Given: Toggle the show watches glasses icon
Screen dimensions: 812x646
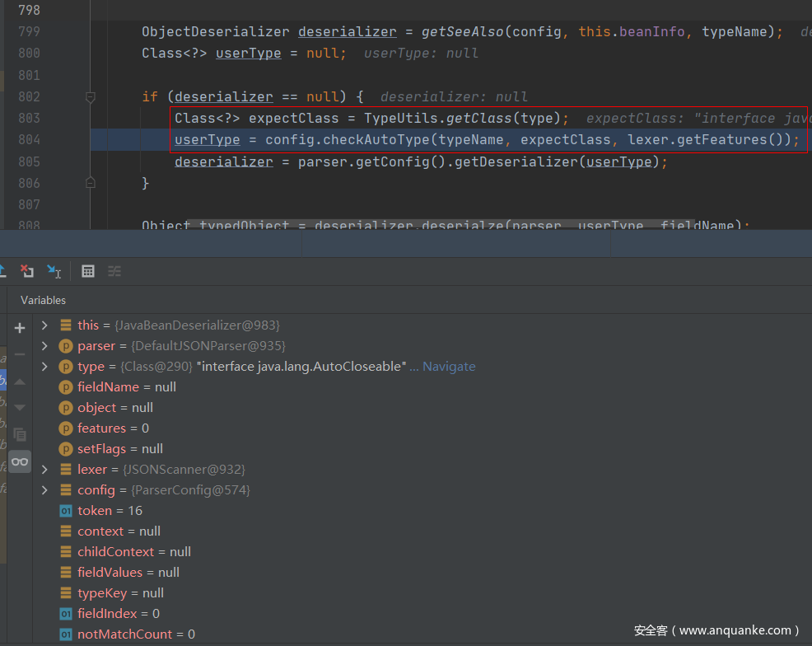Looking at the screenshot, I should pyautogui.click(x=20, y=461).
